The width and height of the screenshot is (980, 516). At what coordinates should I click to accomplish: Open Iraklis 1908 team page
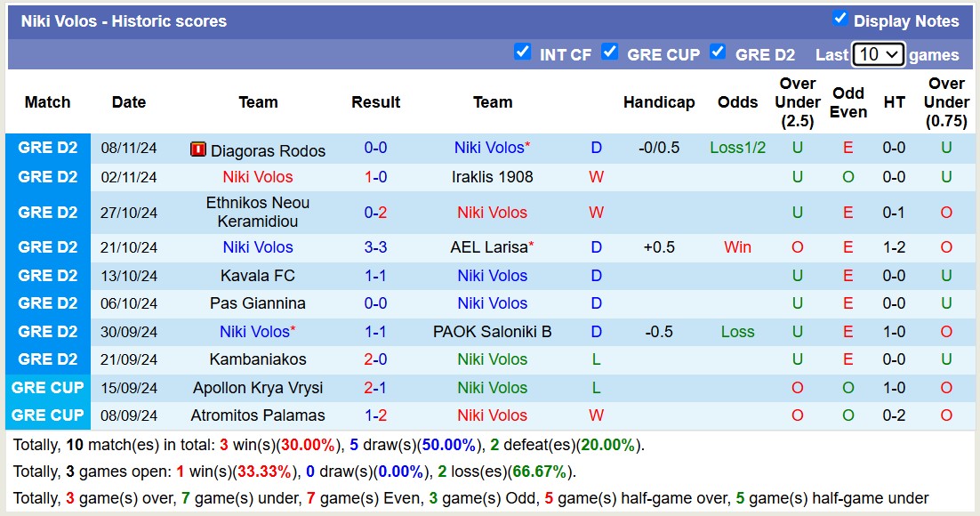point(492,177)
